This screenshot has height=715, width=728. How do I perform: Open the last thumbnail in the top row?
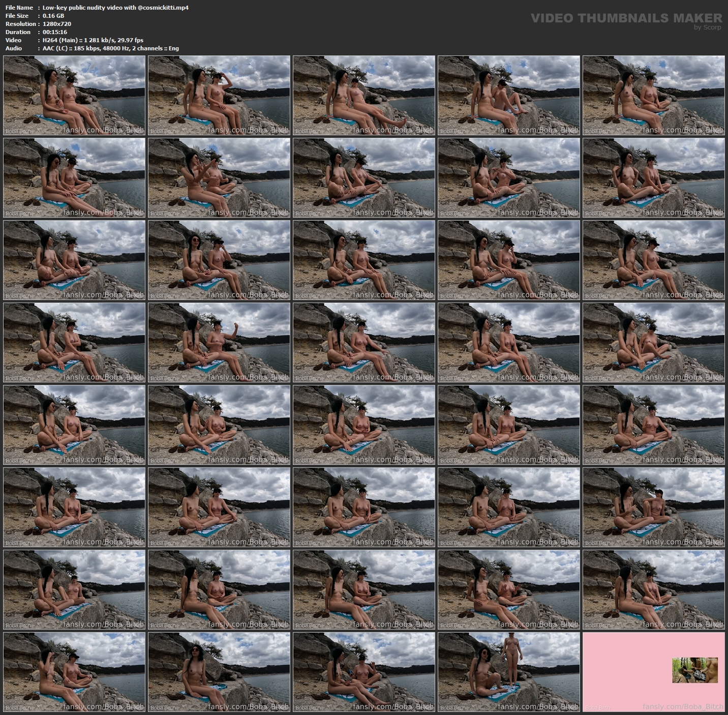click(x=653, y=96)
